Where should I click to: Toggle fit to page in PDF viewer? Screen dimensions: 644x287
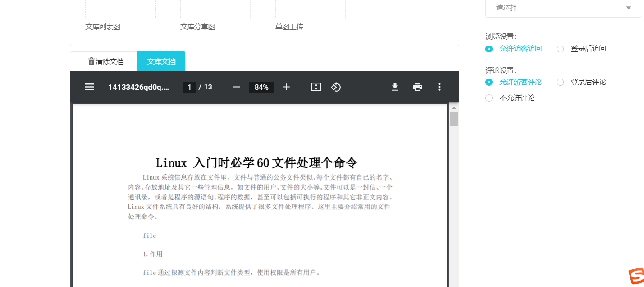point(316,87)
